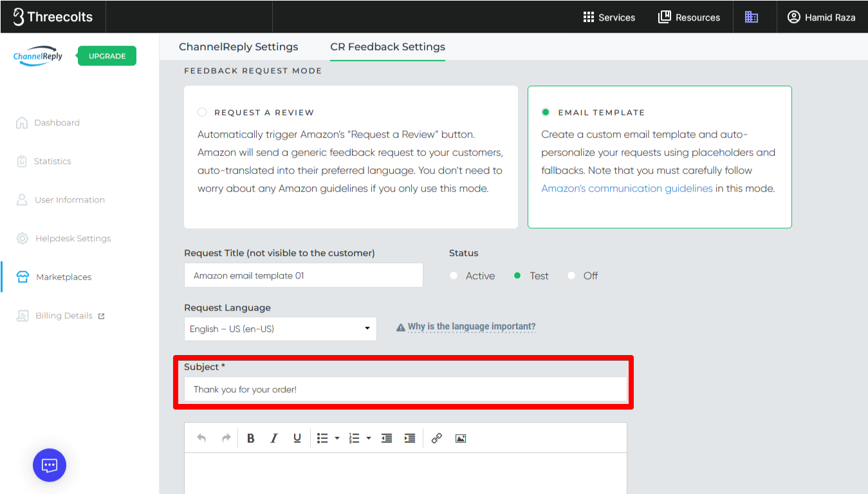Expand numbered list style options arrow

369,439
